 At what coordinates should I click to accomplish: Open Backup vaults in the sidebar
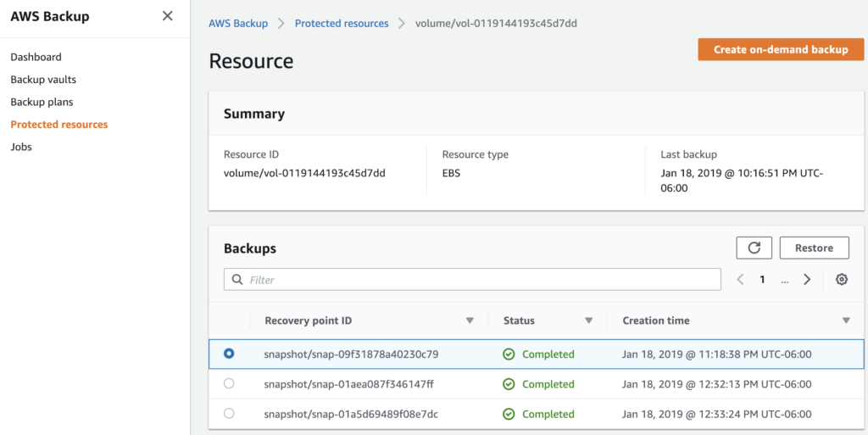[x=43, y=80]
